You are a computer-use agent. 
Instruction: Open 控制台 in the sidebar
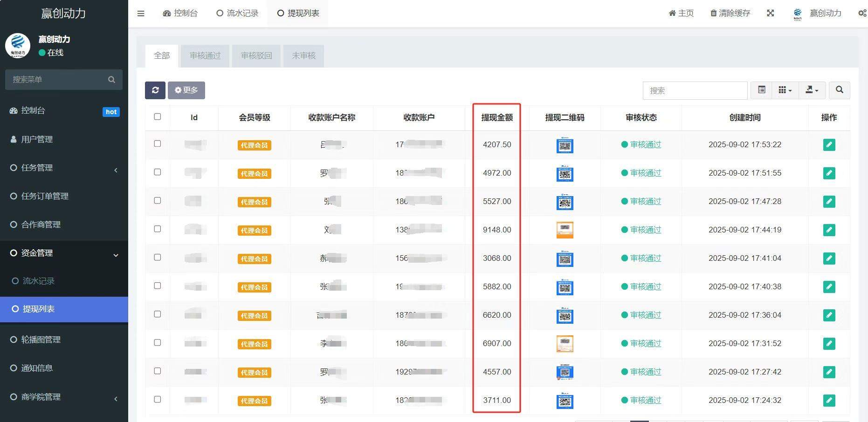coord(64,111)
